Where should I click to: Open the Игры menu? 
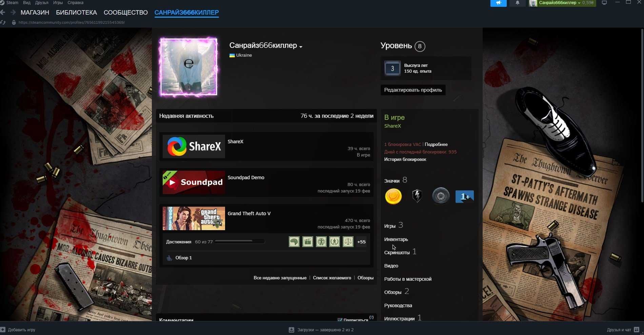(58, 3)
